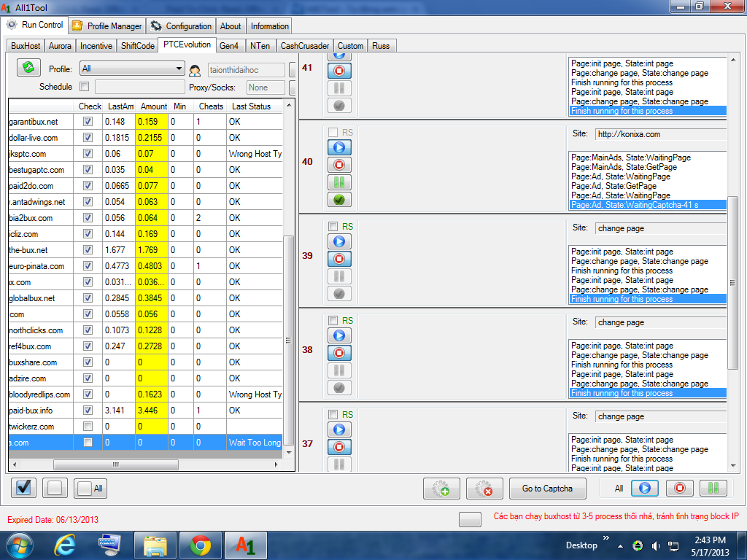Switch to the BuxHost tab
Image resolution: width=747 pixels, height=560 pixels.
[26, 46]
